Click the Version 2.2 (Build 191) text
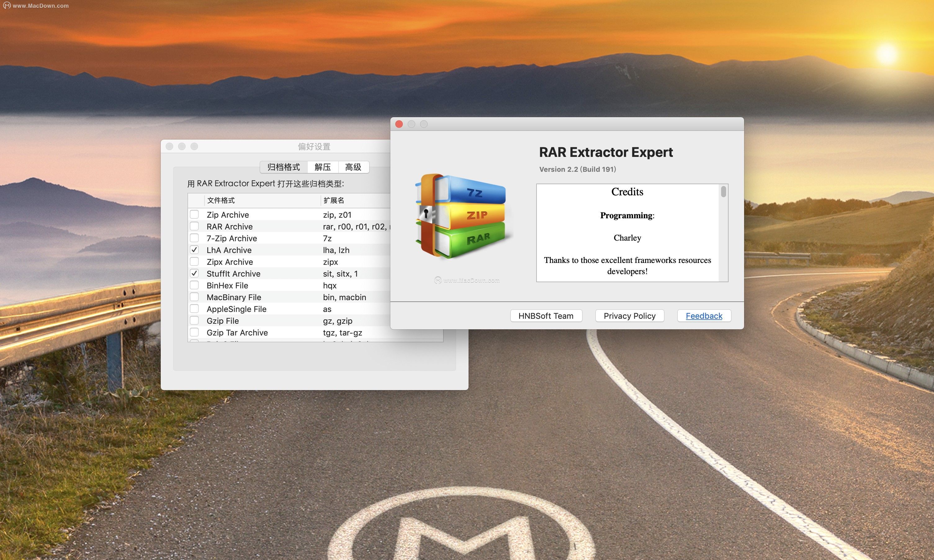Screen dimensions: 934x560 point(577,169)
